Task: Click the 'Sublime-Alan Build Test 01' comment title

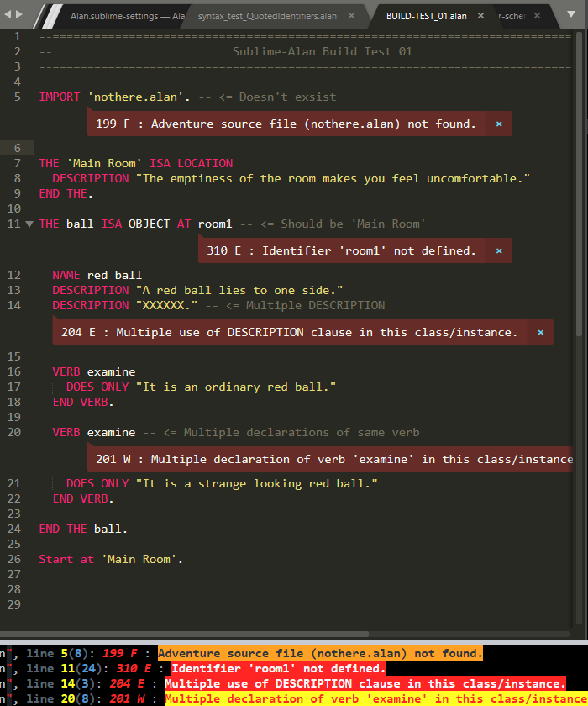Action: tap(322, 51)
